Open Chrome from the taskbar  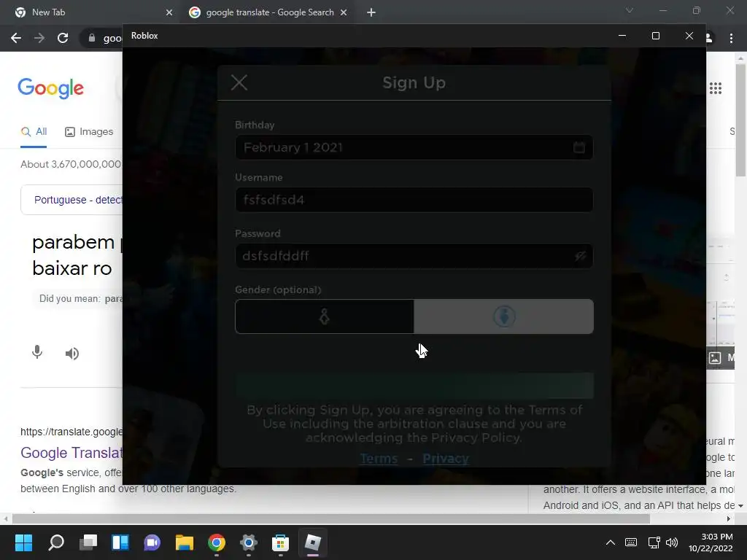[216, 542]
